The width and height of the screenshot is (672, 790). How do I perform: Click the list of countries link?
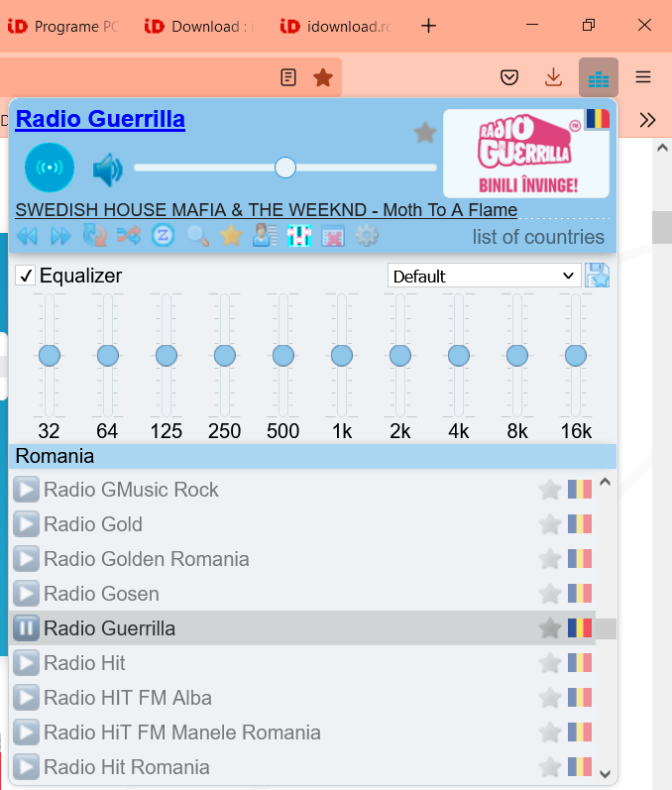pos(538,236)
